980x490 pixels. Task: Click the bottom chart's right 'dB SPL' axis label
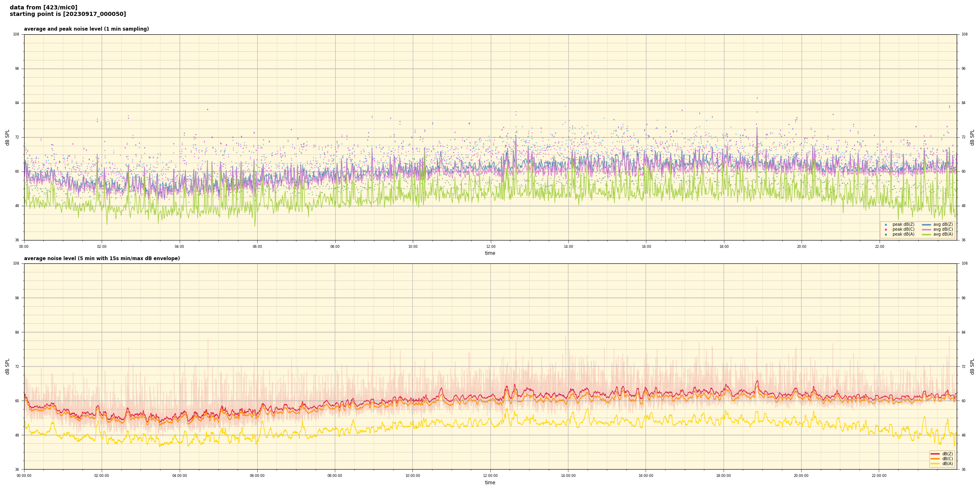(972, 366)
